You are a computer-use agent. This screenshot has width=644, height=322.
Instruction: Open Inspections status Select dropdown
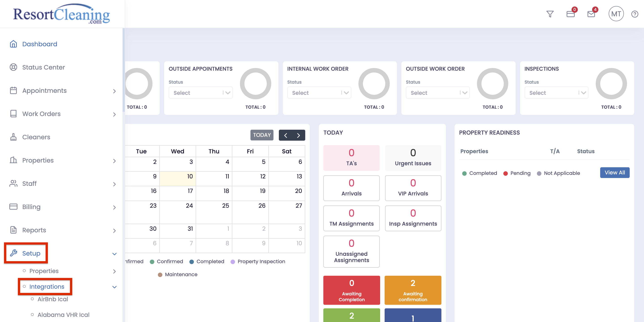tap(556, 93)
